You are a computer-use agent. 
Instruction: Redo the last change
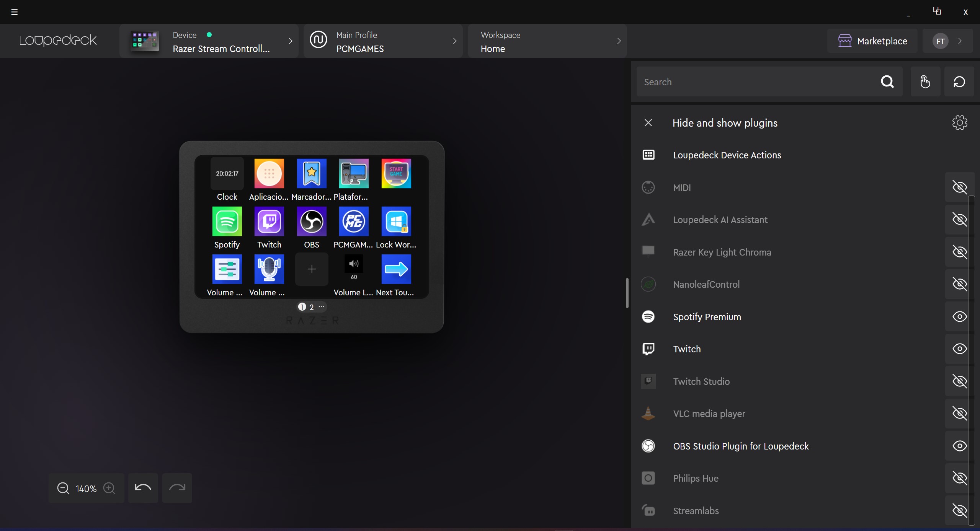[177, 488]
